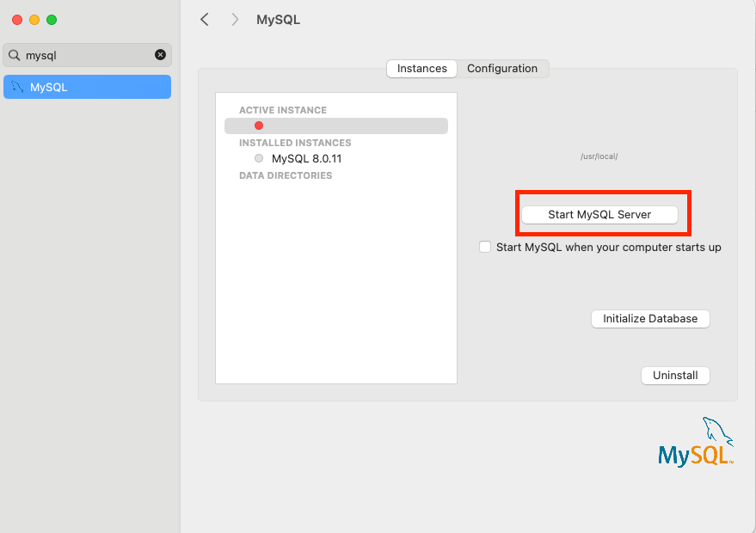Zoom the window with the green button

[x=52, y=20]
